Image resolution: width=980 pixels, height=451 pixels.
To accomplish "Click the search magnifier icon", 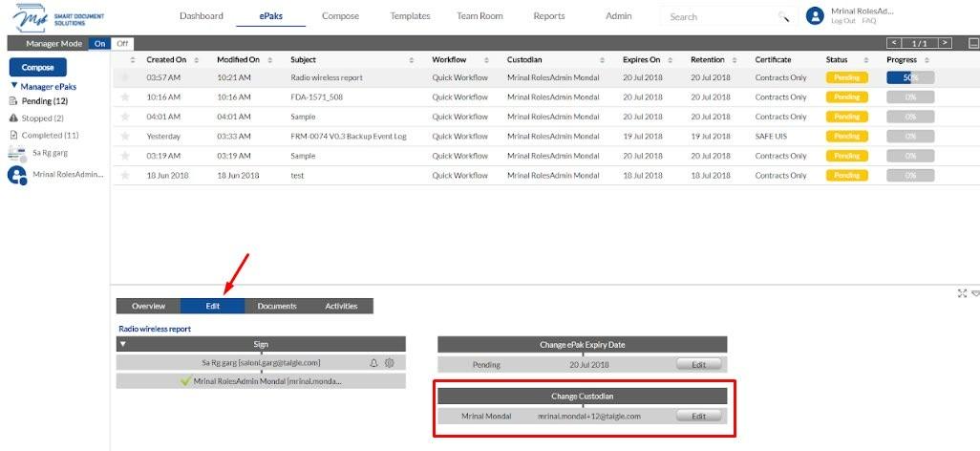I will [783, 17].
